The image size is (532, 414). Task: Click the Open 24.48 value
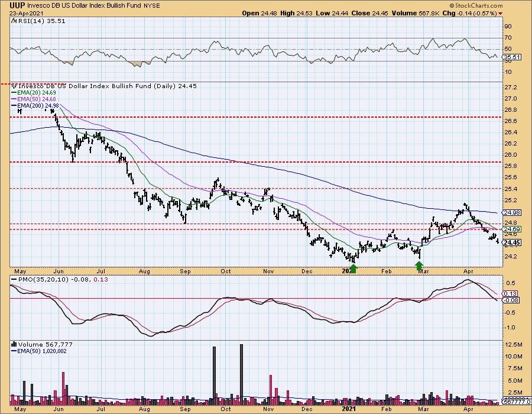click(x=259, y=13)
